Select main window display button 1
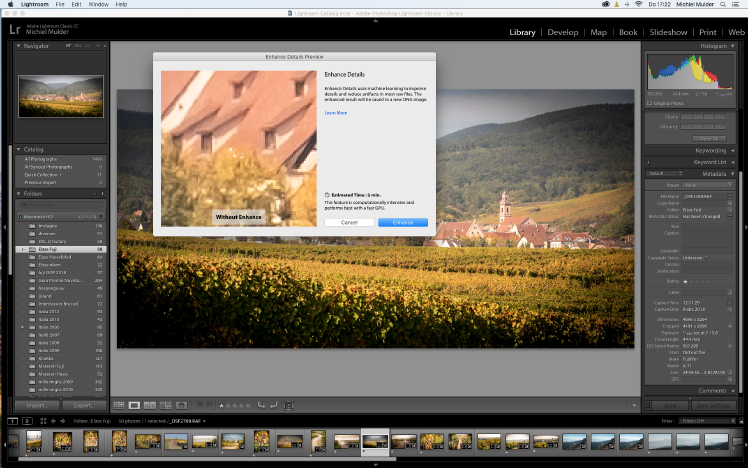 [x=13, y=421]
